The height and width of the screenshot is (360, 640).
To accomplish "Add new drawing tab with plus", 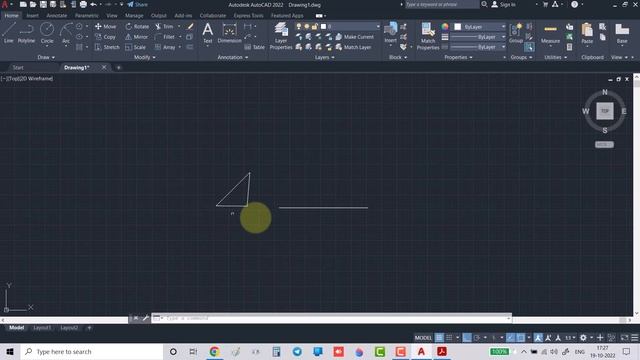I will point(119,68).
